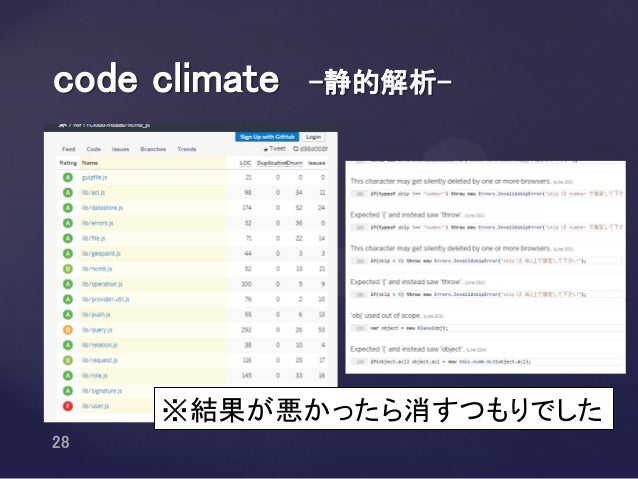Click the slide number 28
Screen dimensions: 638x479
tap(61, 442)
